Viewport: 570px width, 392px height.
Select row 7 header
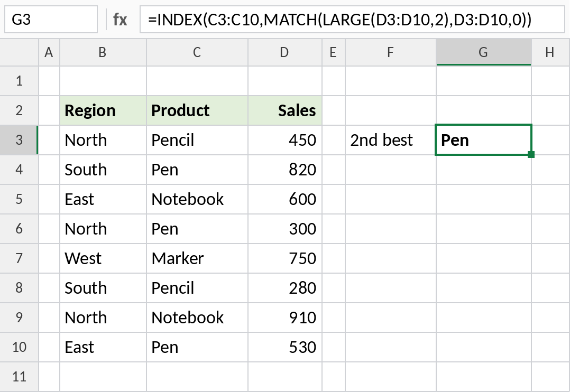[x=19, y=258]
